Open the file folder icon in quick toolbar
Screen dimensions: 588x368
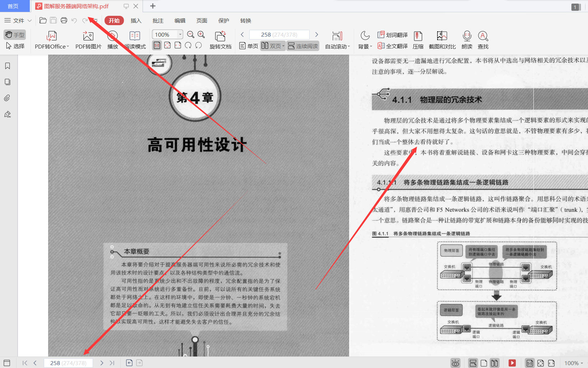43,20
